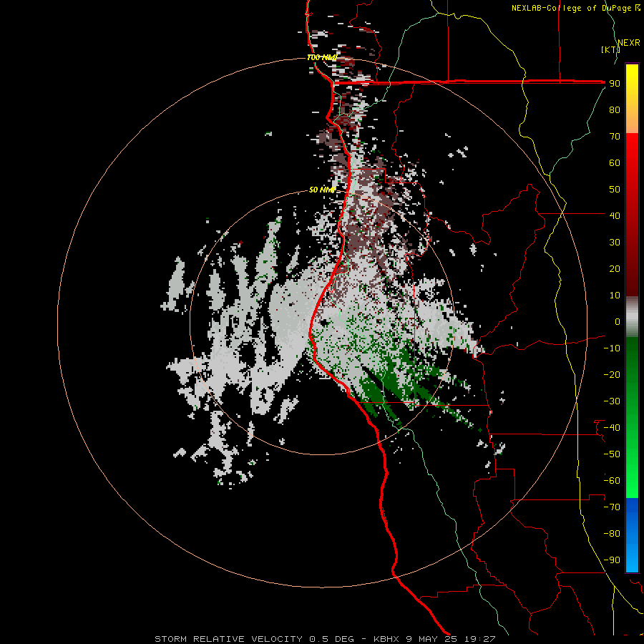The image size is (644, 644).
Task: Click the gray zero-velocity segment of color bar
Action: click(x=632, y=317)
